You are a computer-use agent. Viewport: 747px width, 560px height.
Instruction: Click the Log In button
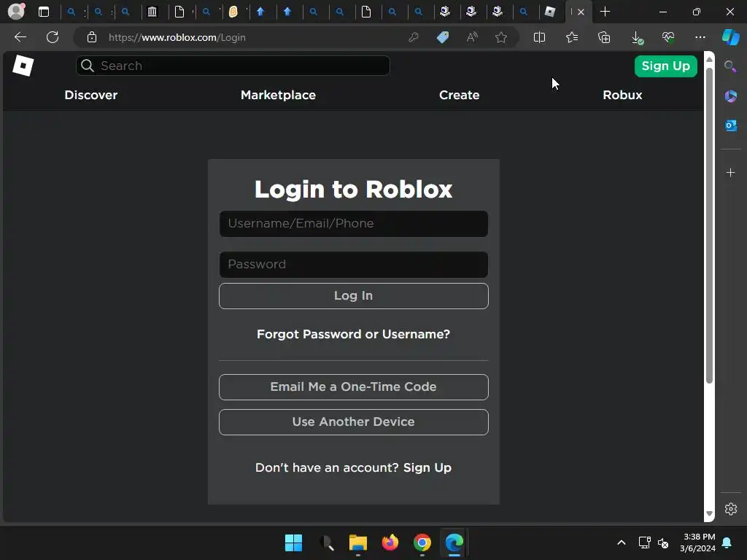(354, 296)
